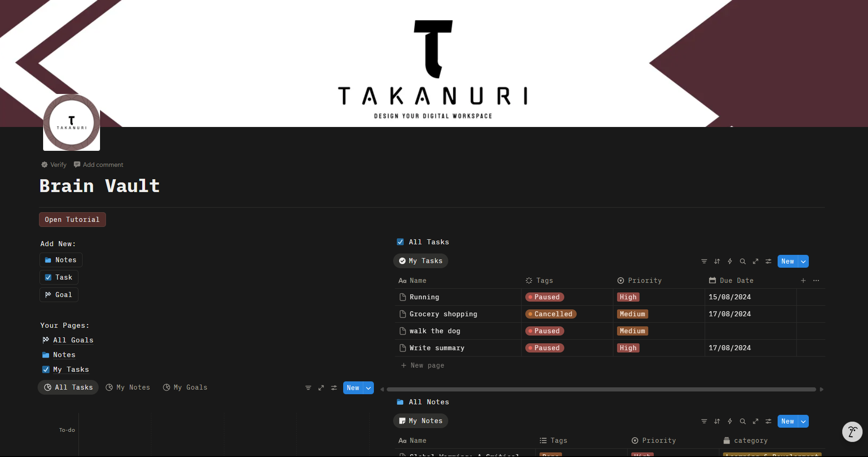Open automations lightning icon in My Tasks toolbar
Viewport: 868px width, 457px height.
click(730, 261)
